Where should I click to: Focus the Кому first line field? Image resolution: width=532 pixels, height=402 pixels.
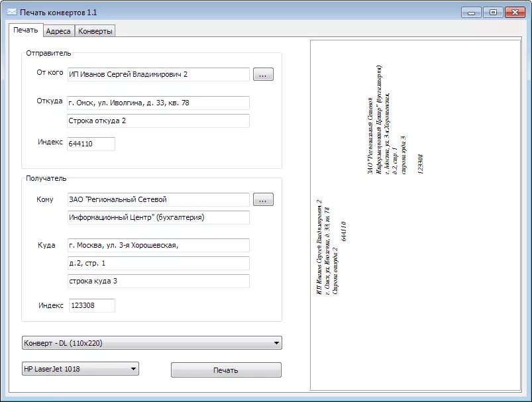(158, 200)
